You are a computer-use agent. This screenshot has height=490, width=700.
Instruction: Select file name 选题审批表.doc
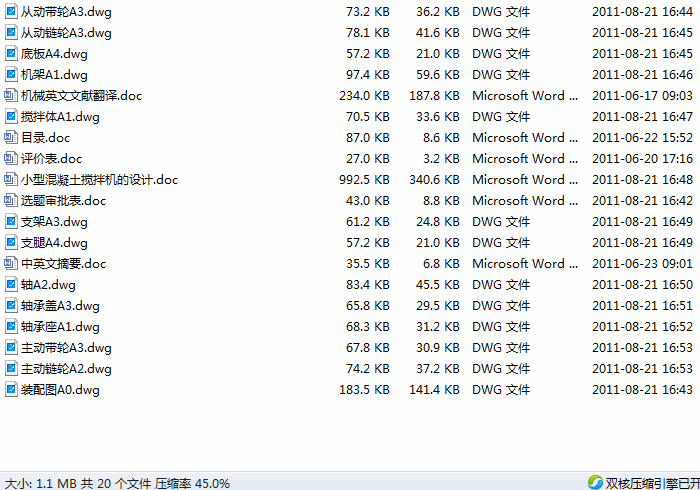[63, 200]
